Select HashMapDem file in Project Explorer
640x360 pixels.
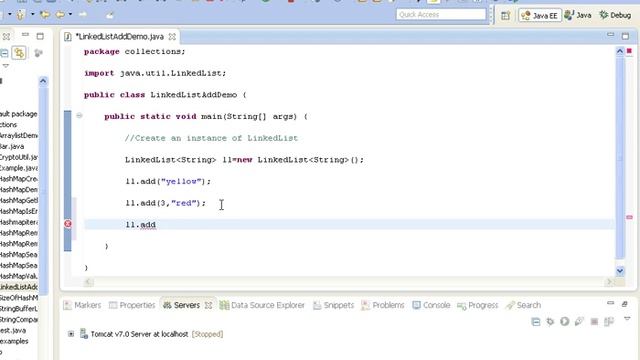(19, 190)
